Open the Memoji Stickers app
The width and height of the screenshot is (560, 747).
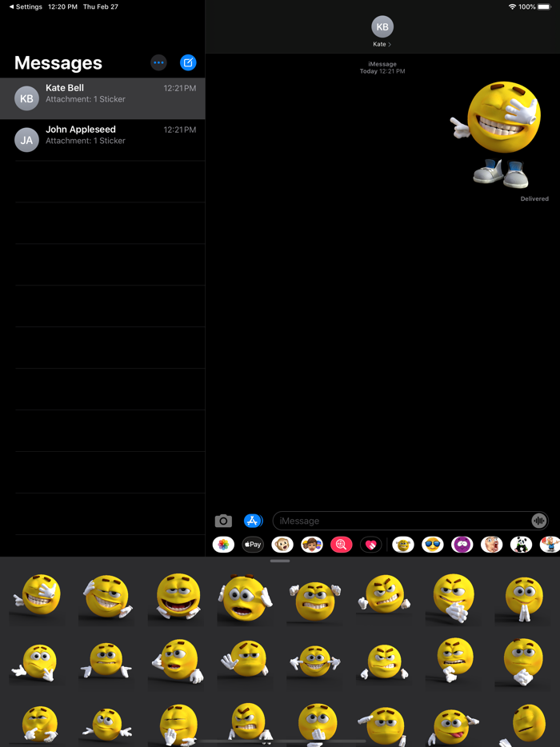tap(312, 544)
